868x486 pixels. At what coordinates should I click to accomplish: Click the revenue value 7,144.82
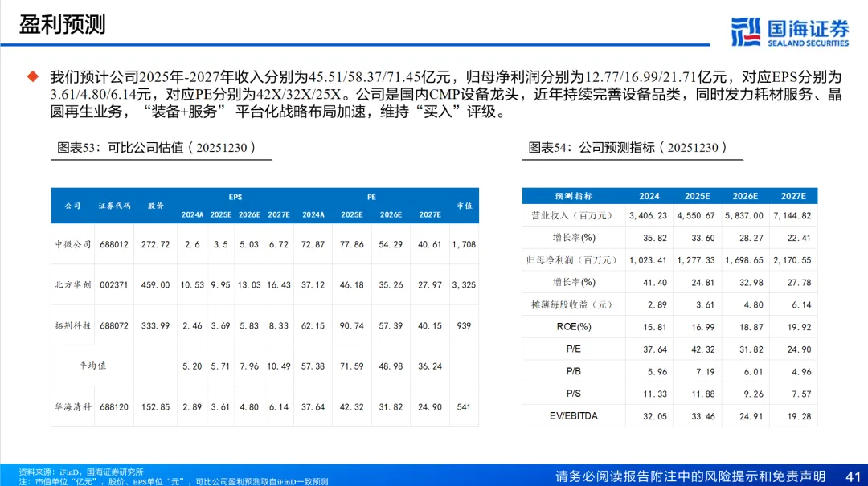click(x=792, y=215)
